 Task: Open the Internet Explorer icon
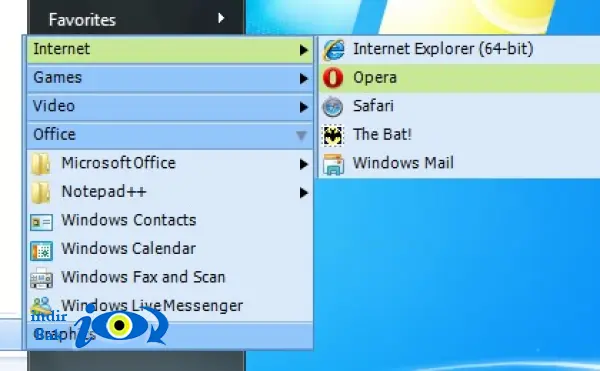333,50
